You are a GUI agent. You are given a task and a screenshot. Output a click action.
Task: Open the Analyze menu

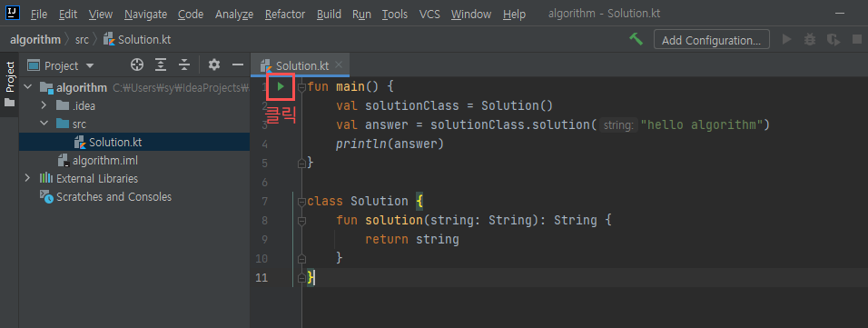pos(234,14)
